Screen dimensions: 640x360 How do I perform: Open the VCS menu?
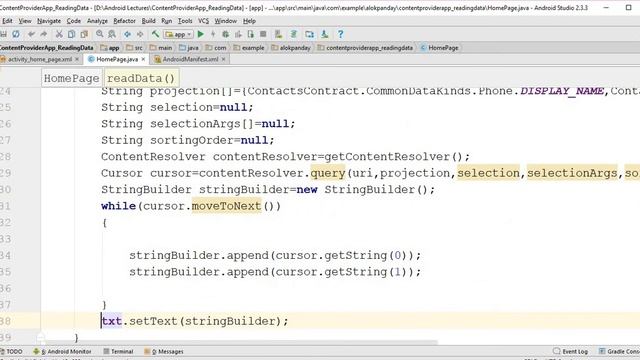(x=203, y=21)
